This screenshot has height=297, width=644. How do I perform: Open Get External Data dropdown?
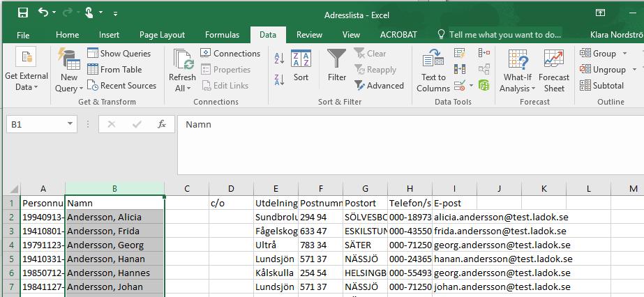click(27, 70)
